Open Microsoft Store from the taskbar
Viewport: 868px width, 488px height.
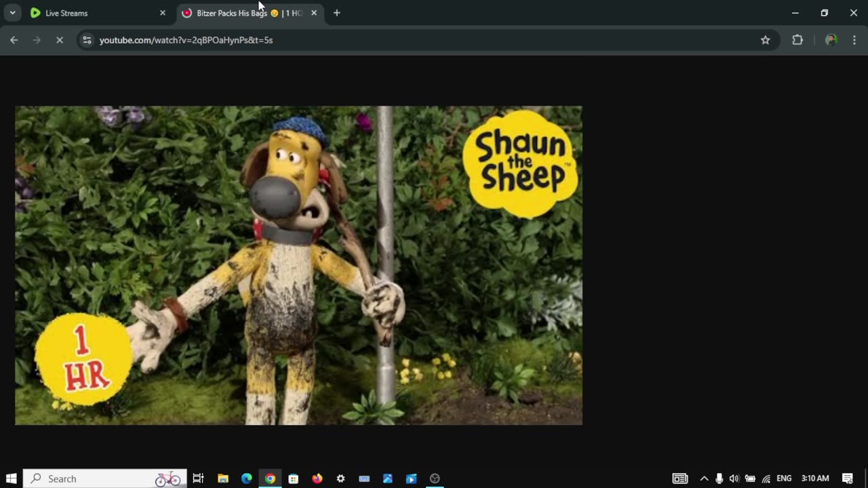point(294,479)
